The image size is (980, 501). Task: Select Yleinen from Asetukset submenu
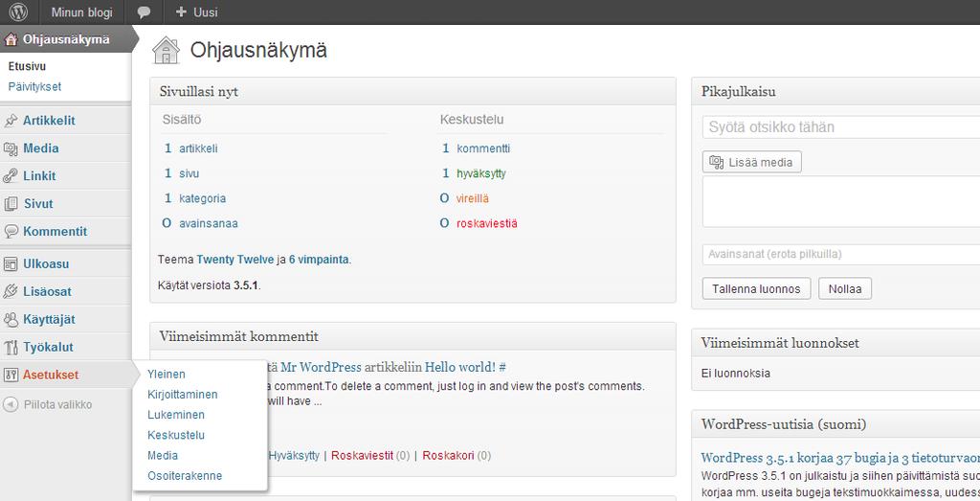[x=167, y=374]
